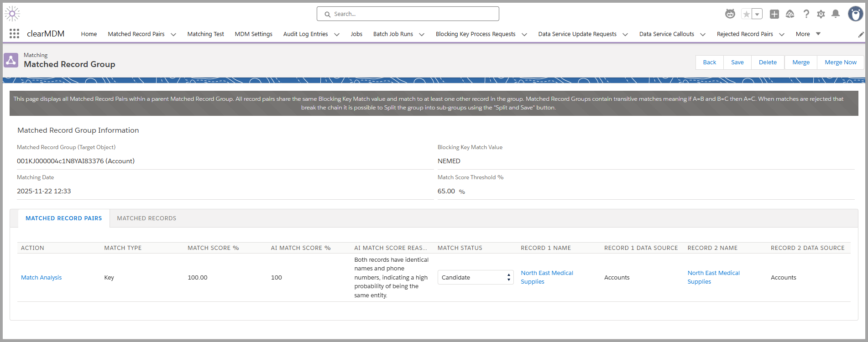Image resolution: width=868 pixels, height=342 pixels.
Task: Open Record 2 North East Medical Supplies
Action: (713, 277)
